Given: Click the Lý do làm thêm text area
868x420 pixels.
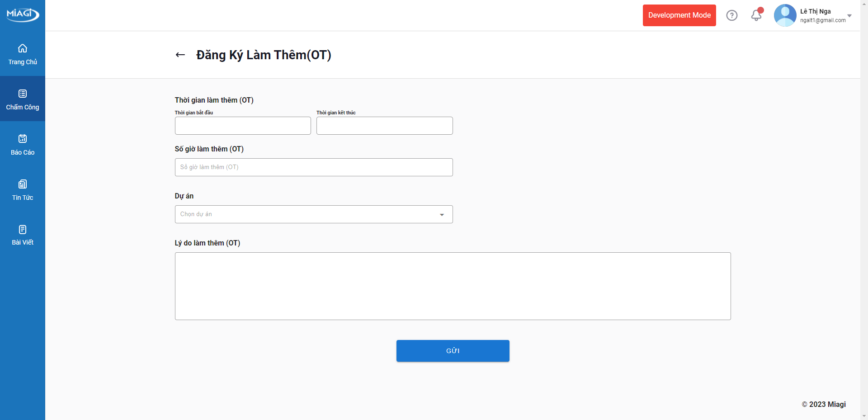Looking at the screenshot, I should click(x=453, y=286).
